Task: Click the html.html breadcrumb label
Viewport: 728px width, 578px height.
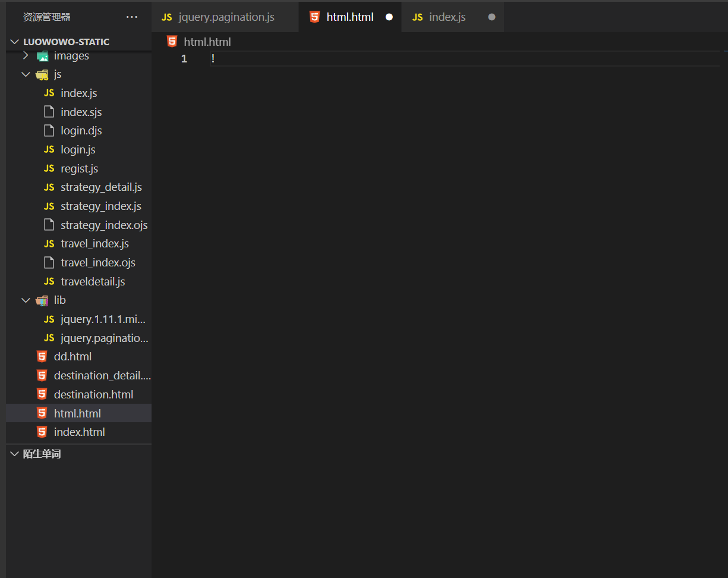Action: point(207,42)
